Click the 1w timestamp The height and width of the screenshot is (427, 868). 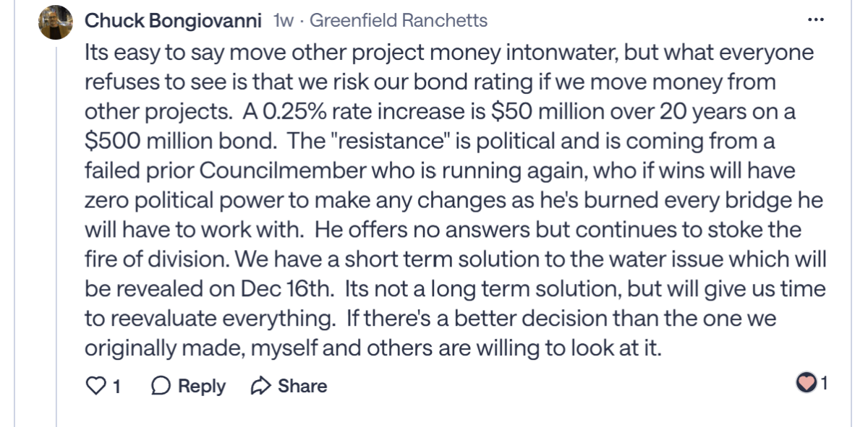(284, 20)
